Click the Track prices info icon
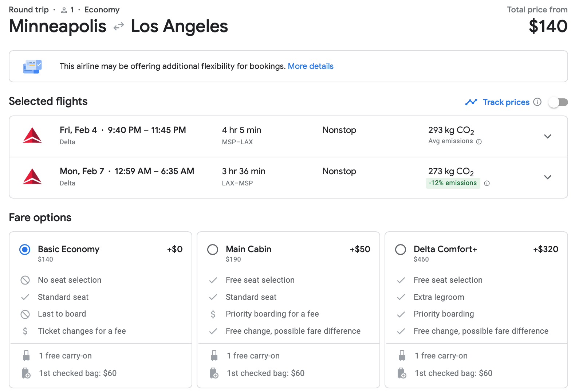The height and width of the screenshot is (392, 571). 537,102
